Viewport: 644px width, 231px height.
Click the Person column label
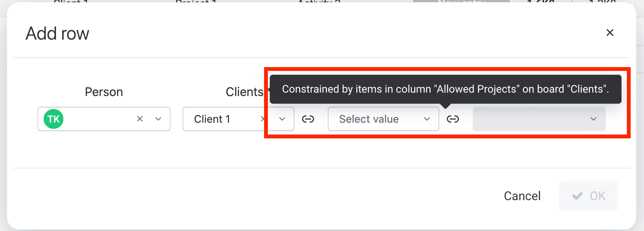point(104,92)
